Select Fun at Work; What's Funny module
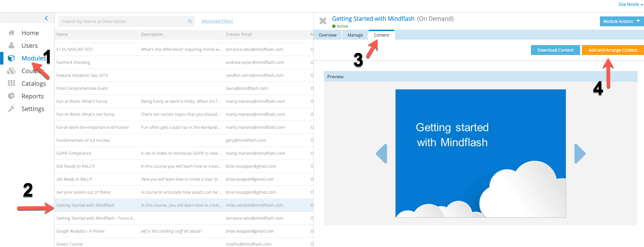 click(x=184, y=101)
